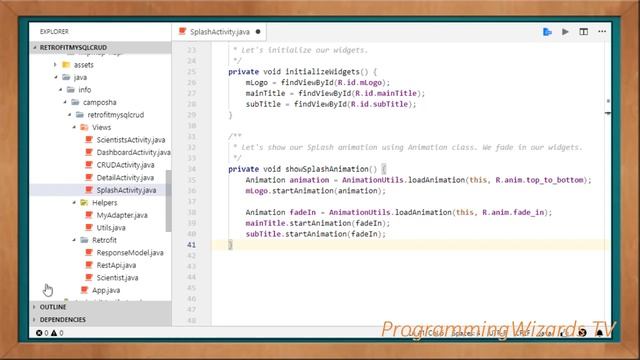
Task: Collapse the Views folder arrow
Action: [x=74, y=127]
